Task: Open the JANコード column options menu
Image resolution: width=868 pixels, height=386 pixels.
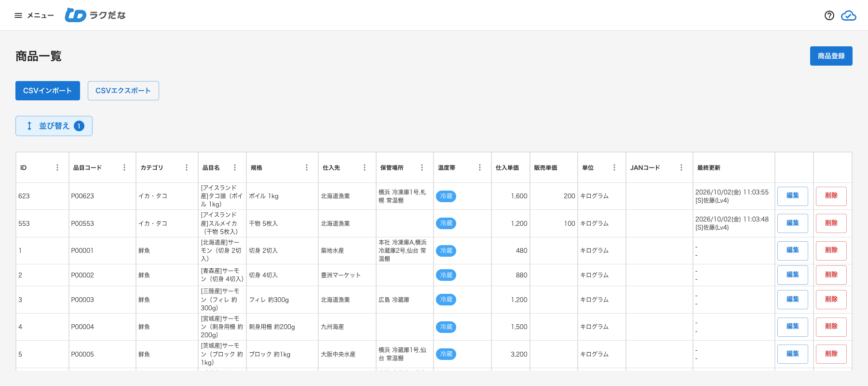Action: pyautogui.click(x=681, y=167)
